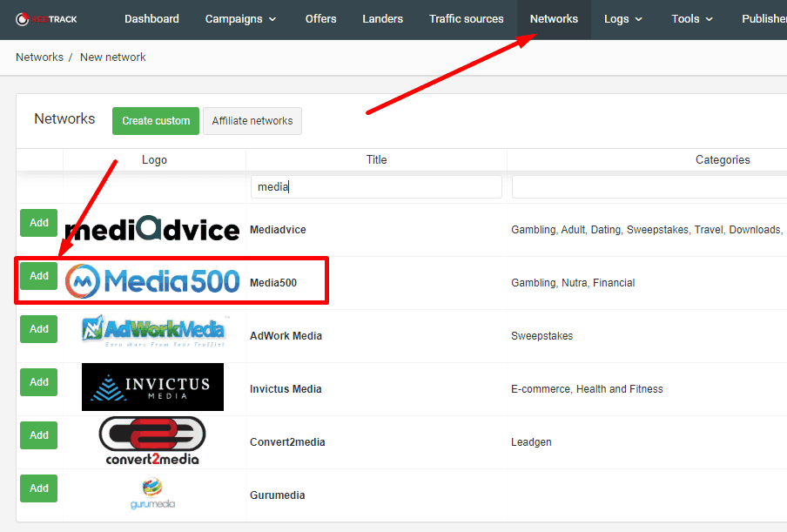Image resolution: width=787 pixels, height=532 pixels.
Task: Click the RedTrack logo
Action: [x=46, y=19]
